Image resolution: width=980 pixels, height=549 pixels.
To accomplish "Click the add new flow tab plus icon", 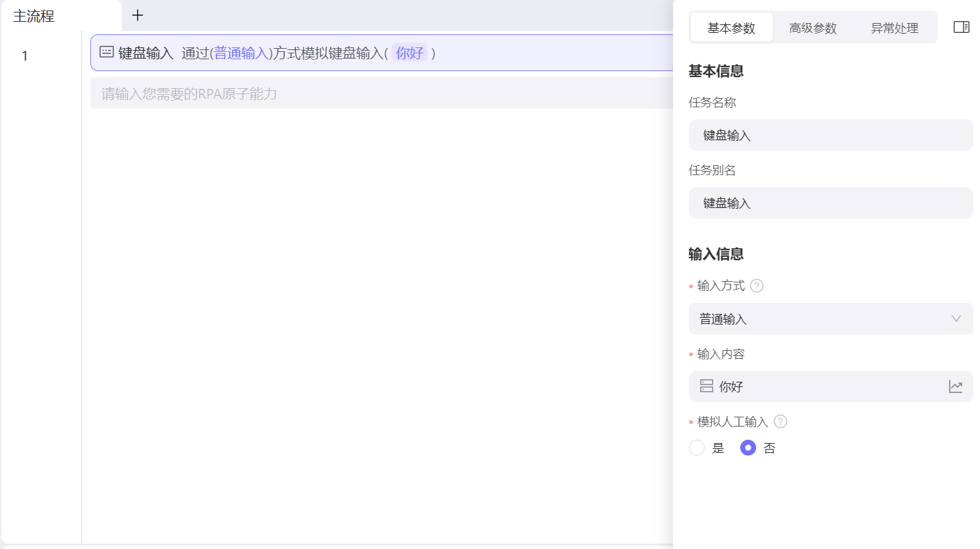I will point(138,15).
